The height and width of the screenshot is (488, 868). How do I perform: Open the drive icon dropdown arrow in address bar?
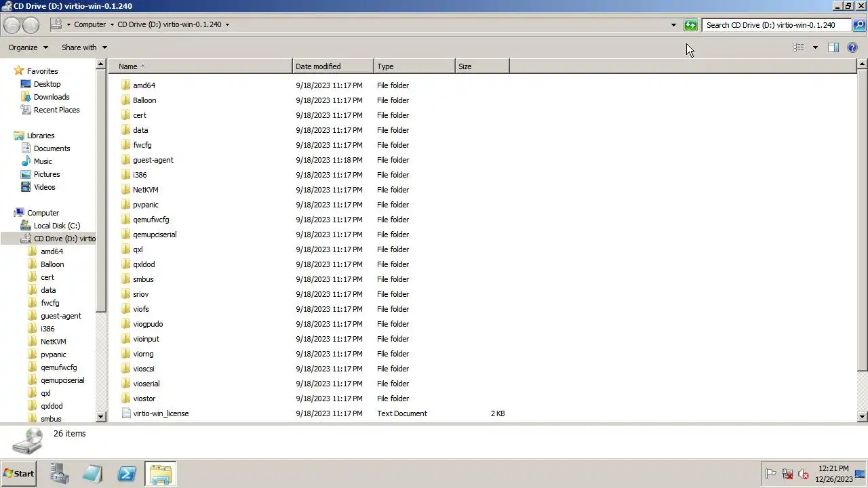[68, 25]
